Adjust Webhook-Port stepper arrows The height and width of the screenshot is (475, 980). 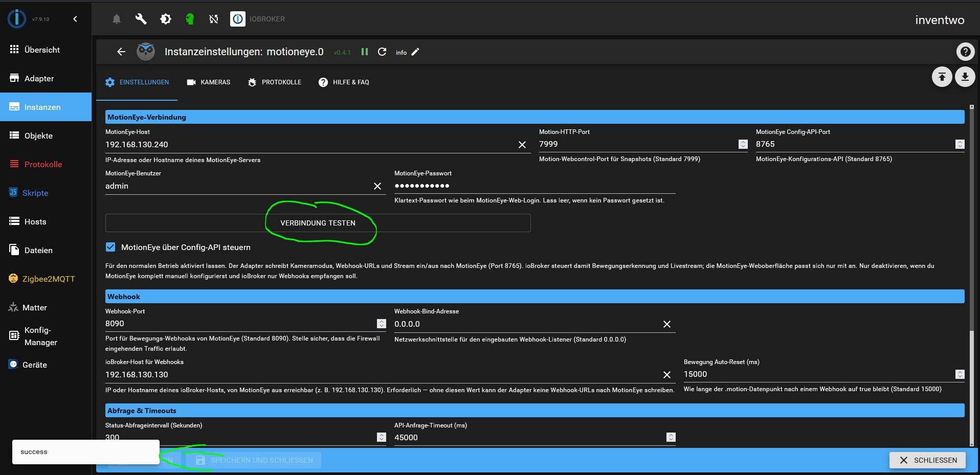(x=382, y=324)
